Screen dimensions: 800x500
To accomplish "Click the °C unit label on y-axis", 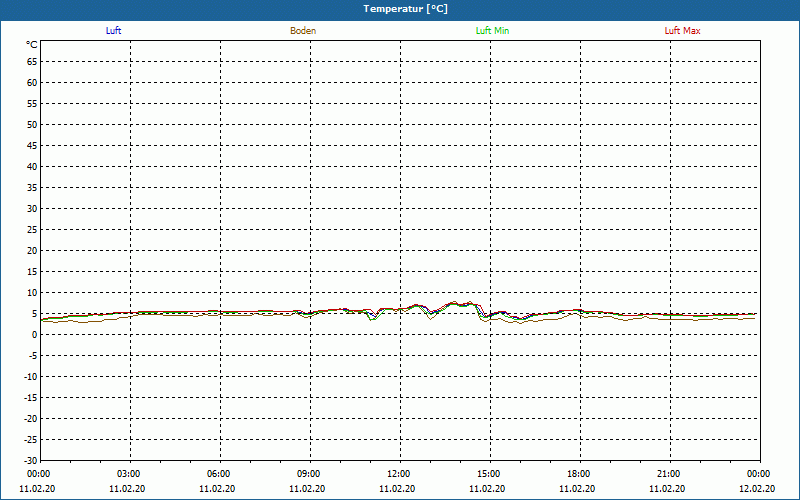I will 32,45.
